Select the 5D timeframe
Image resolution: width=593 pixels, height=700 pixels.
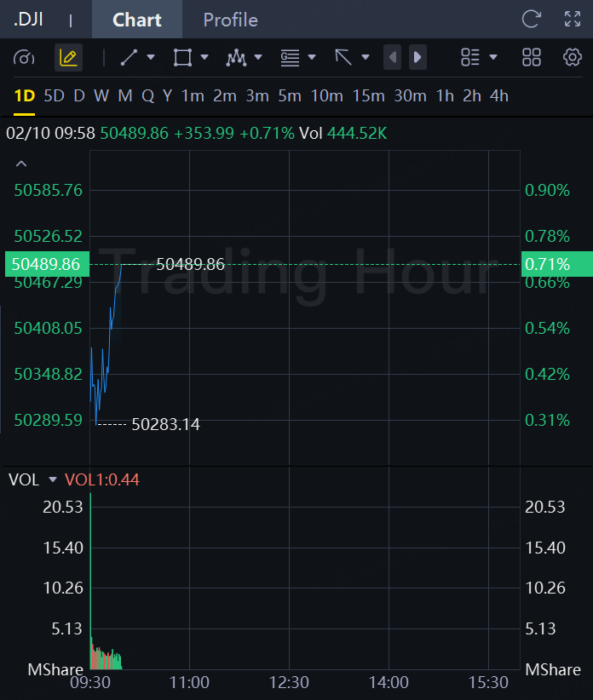54,96
